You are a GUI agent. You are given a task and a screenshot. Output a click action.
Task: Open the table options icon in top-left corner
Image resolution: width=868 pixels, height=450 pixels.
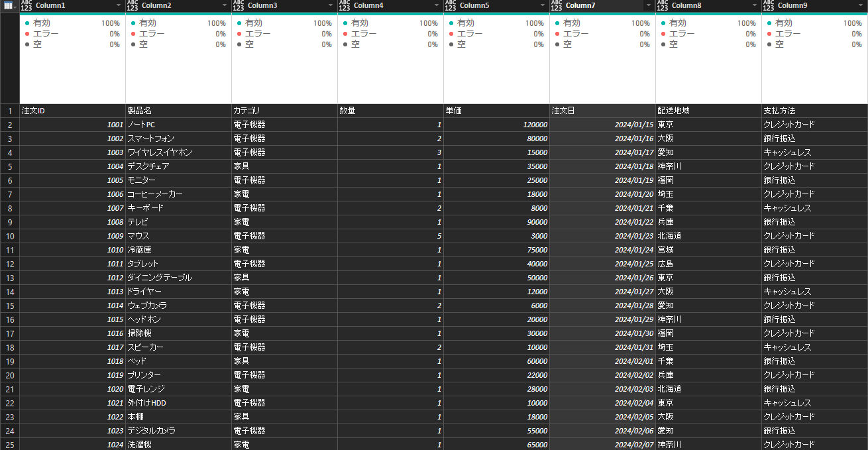tap(9, 5)
